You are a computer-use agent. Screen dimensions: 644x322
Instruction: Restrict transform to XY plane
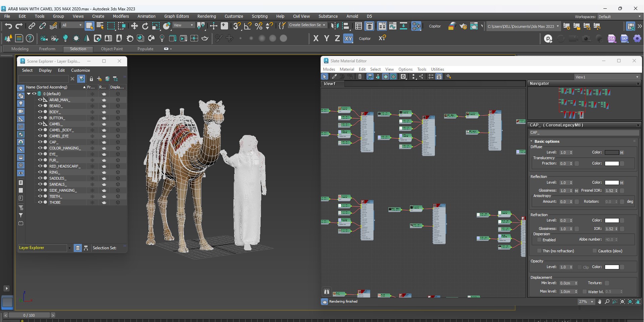click(348, 39)
